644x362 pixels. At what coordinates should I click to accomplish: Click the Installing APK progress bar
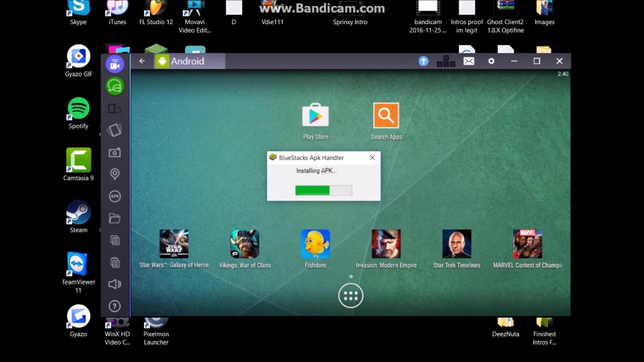[324, 190]
